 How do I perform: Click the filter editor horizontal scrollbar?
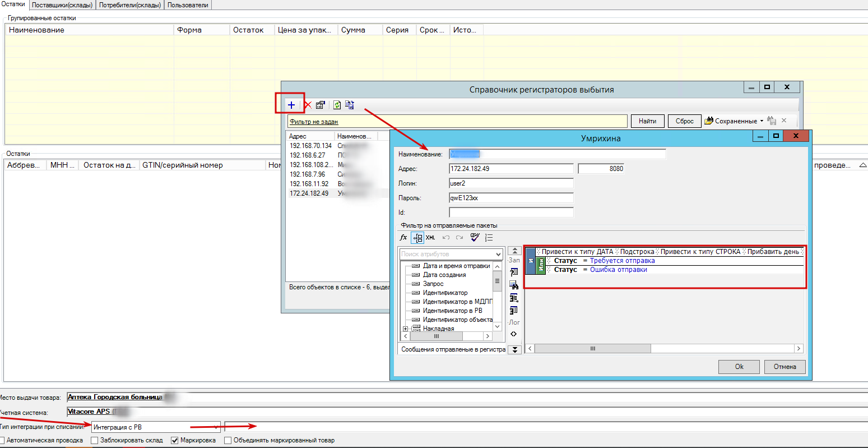665,349
